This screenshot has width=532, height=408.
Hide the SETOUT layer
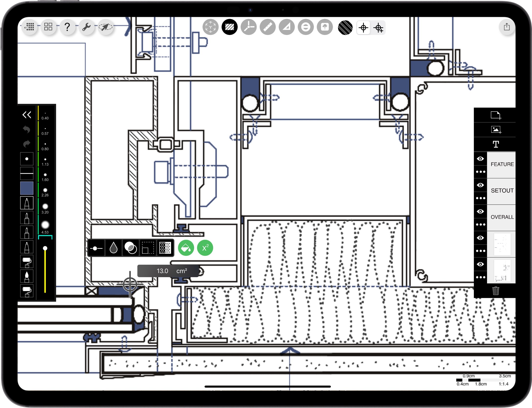(480, 185)
